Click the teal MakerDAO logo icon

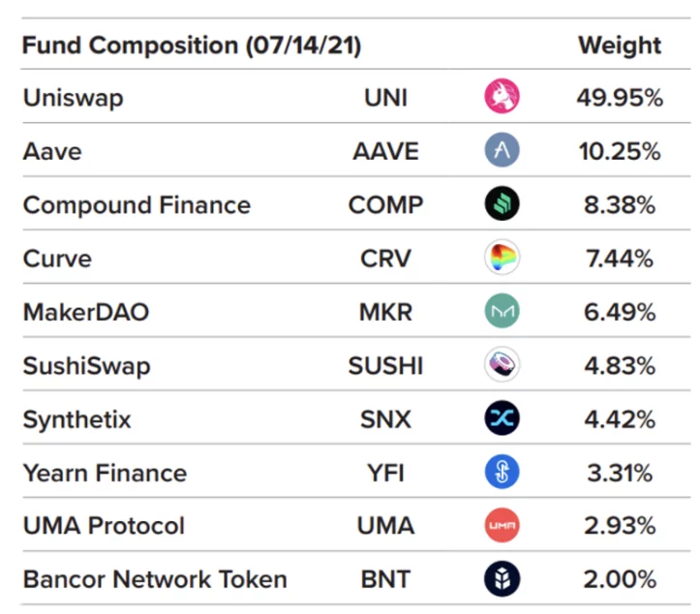[x=502, y=311]
